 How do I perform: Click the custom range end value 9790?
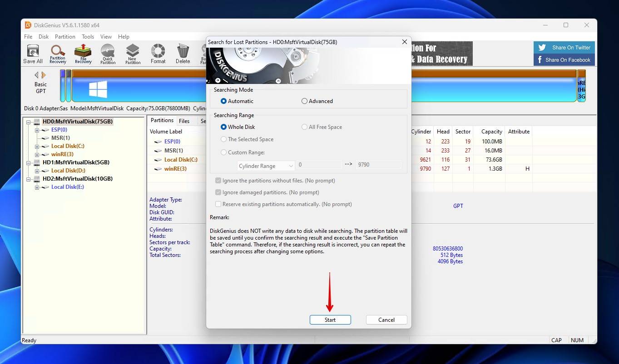(378, 165)
